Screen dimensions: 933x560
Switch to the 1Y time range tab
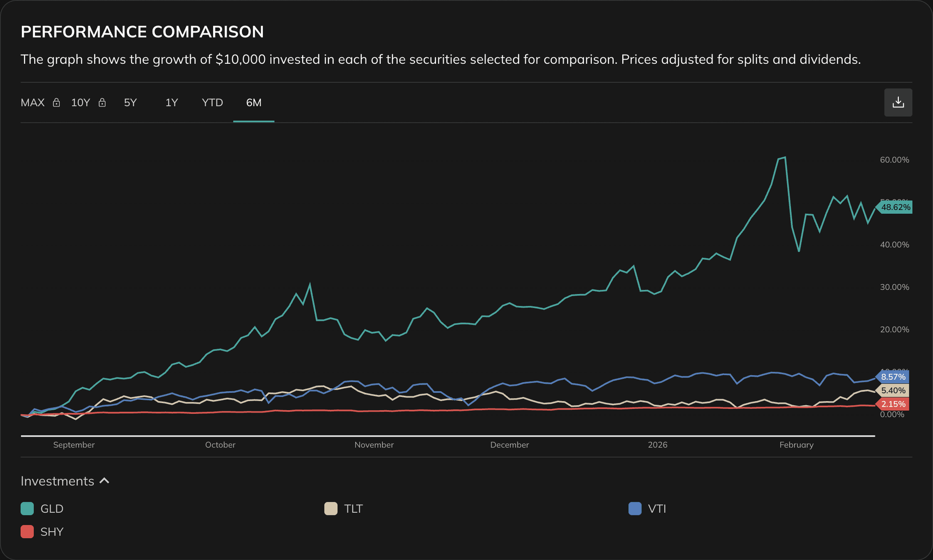pos(171,102)
